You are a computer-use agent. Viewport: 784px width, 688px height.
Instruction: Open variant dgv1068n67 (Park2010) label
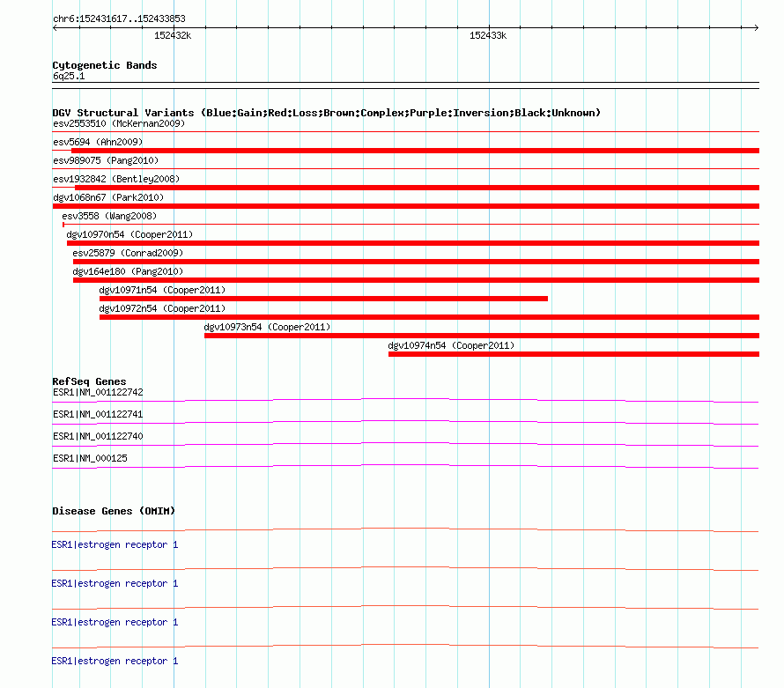tap(108, 197)
